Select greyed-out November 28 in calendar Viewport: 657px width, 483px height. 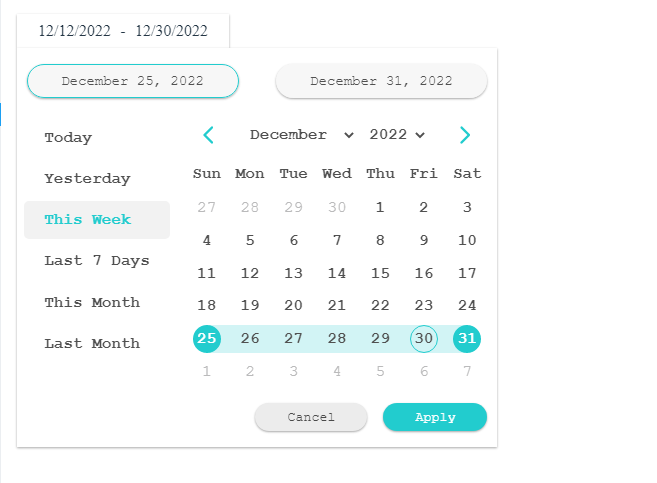click(250, 207)
